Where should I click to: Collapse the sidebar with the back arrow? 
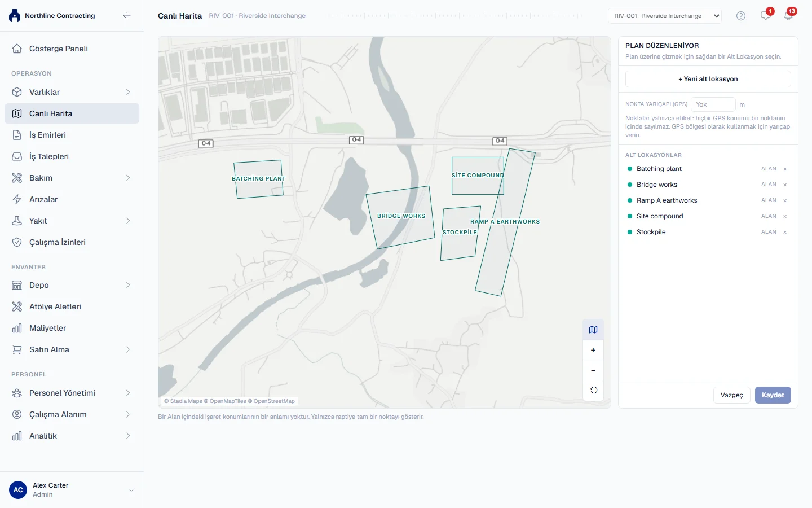click(127, 16)
